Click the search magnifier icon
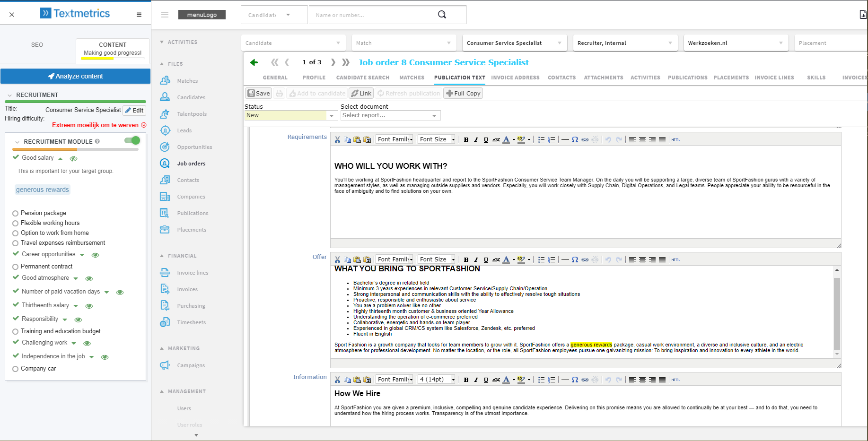The width and height of the screenshot is (868, 441). click(x=442, y=15)
